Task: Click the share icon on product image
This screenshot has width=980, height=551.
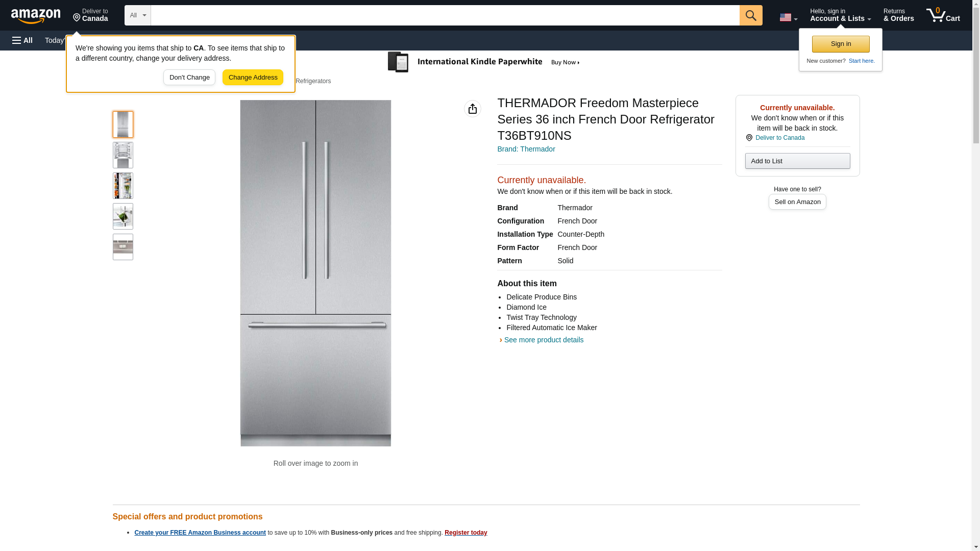Action: pyautogui.click(x=472, y=109)
